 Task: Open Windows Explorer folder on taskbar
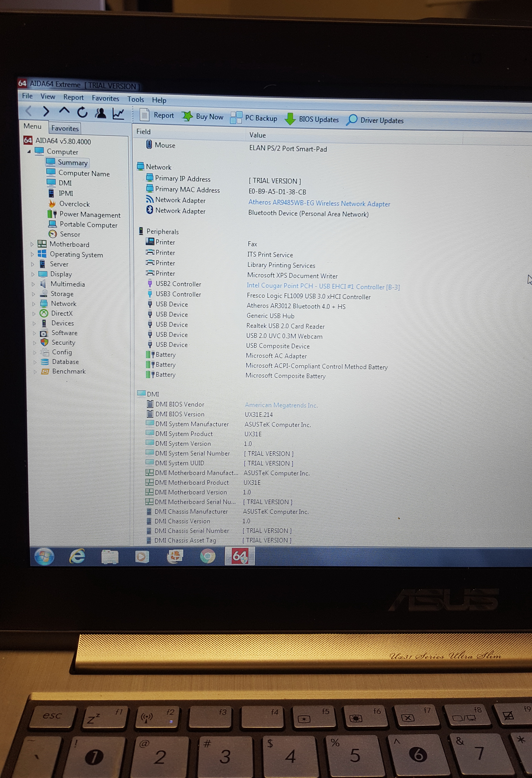110,557
